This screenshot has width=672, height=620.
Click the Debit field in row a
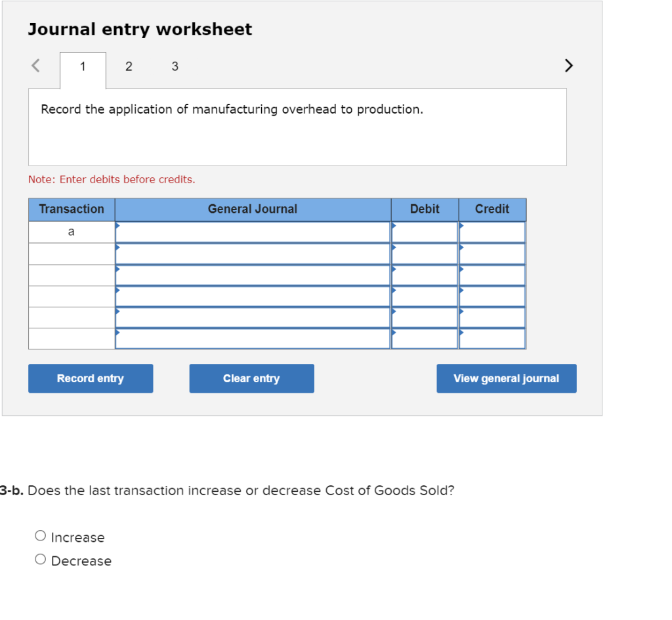tap(425, 232)
